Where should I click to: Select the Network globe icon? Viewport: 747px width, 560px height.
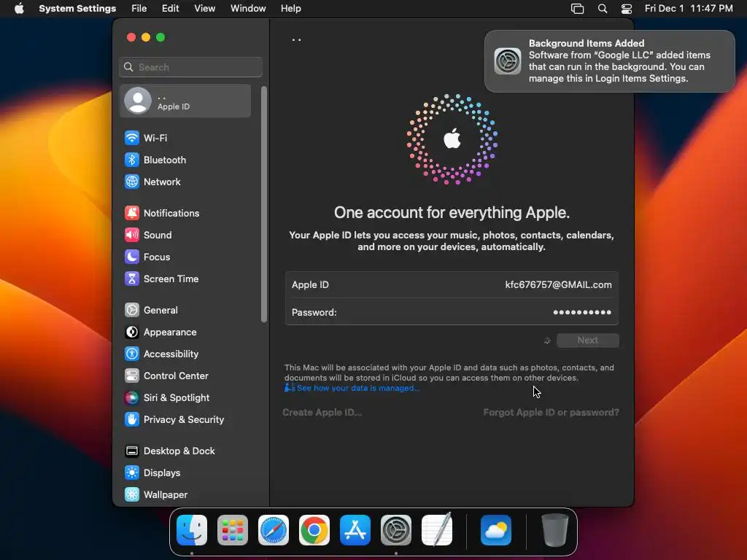click(132, 182)
